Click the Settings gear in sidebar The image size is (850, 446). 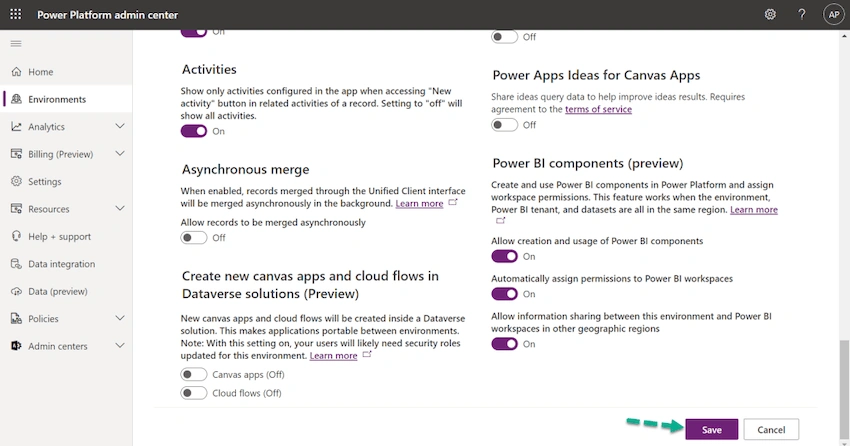(16, 182)
